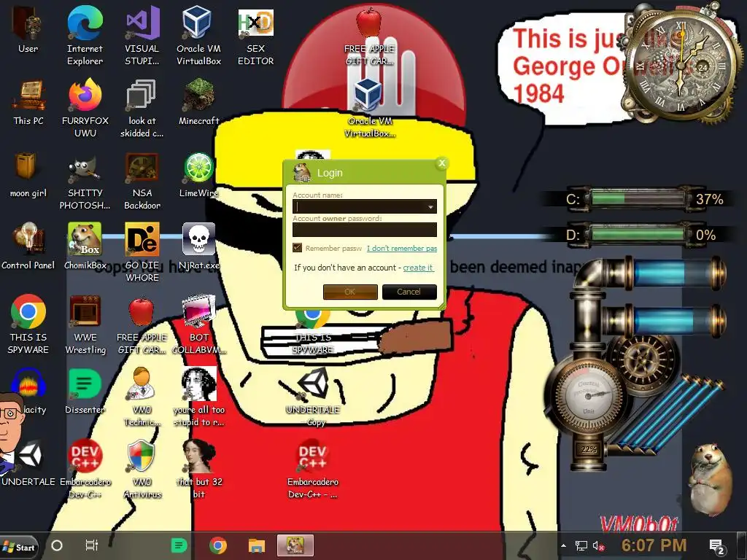Click Cancel in the Login dialog
Viewport: 747px width, 560px height.
[409, 292]
